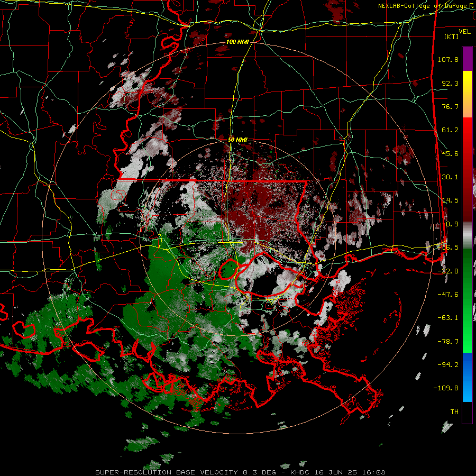The image size is (476, 476).
Task: Click the 92.3 velocity scale value
Action: point(450,83)
